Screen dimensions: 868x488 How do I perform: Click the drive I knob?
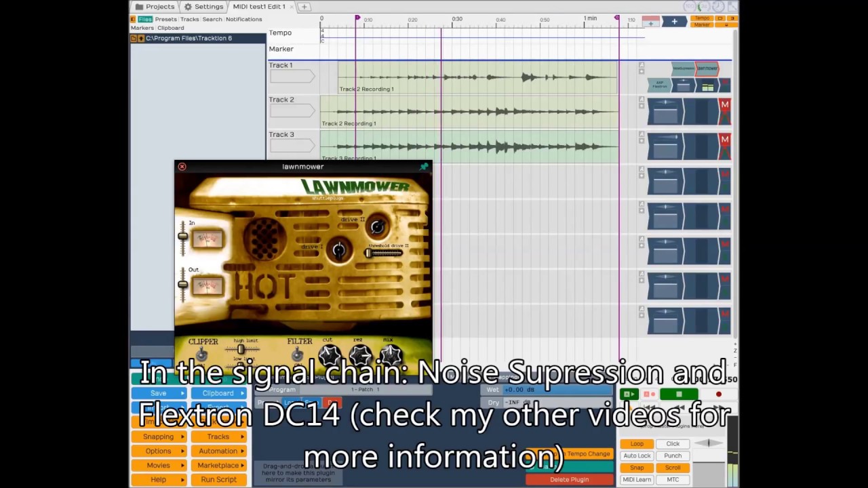pyautogui.click(x=338, y=250)
